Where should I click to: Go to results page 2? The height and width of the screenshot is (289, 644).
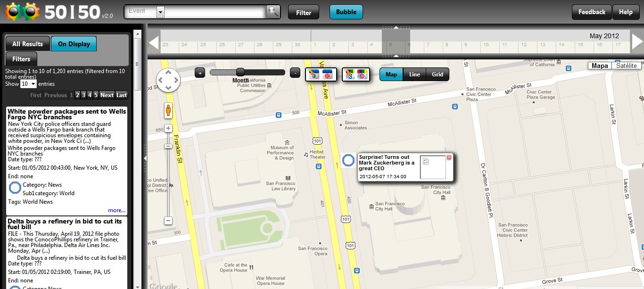point(77,95)
